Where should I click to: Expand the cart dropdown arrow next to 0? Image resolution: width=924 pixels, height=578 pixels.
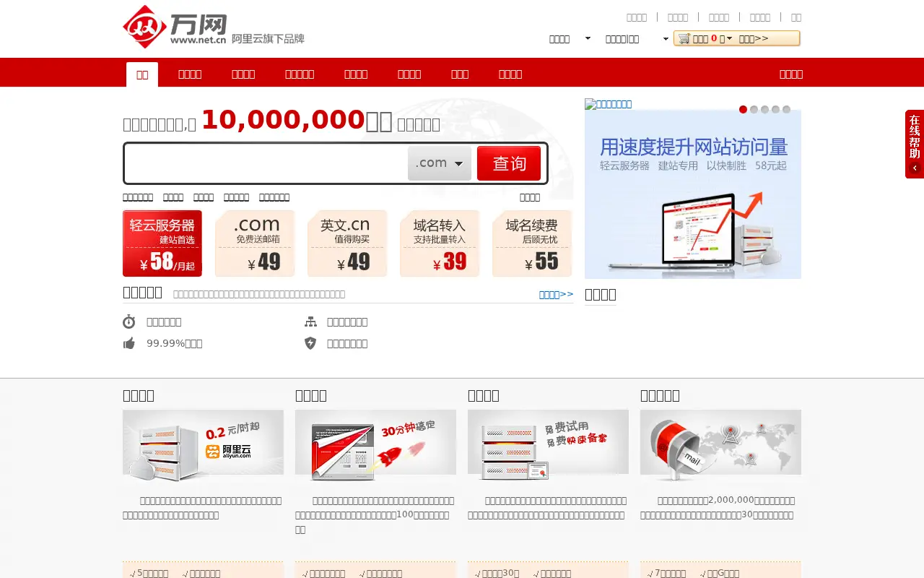729,38
